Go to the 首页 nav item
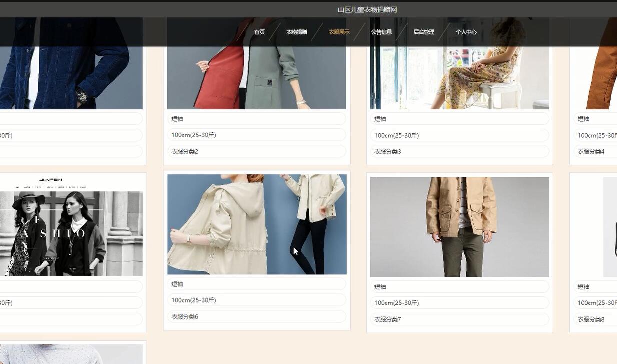This screenshot has width=617, height=364. click(x=259, y=32)
